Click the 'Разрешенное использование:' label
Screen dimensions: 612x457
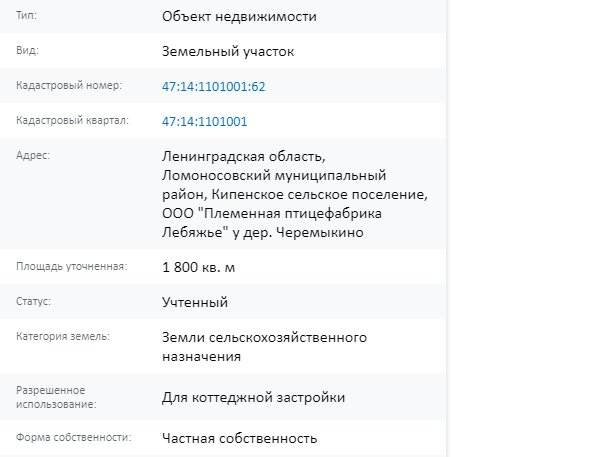pyautogui.click(x=56, y=397)
